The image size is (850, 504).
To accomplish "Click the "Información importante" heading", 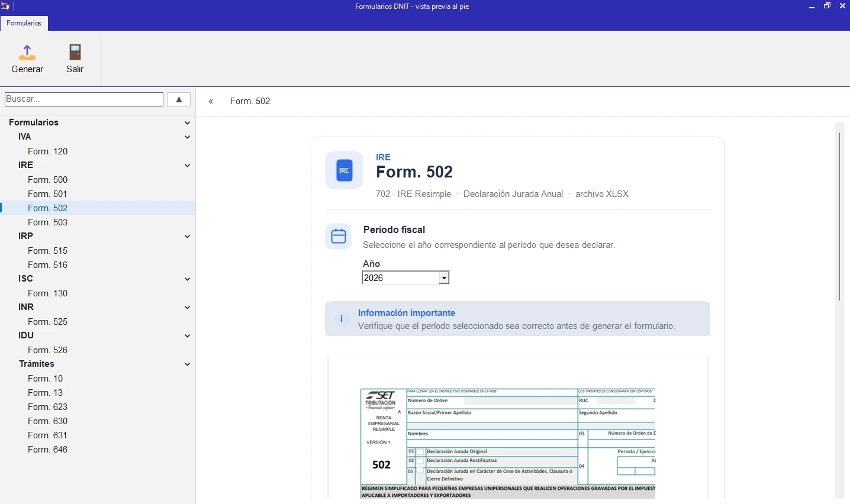I will 407,313.
